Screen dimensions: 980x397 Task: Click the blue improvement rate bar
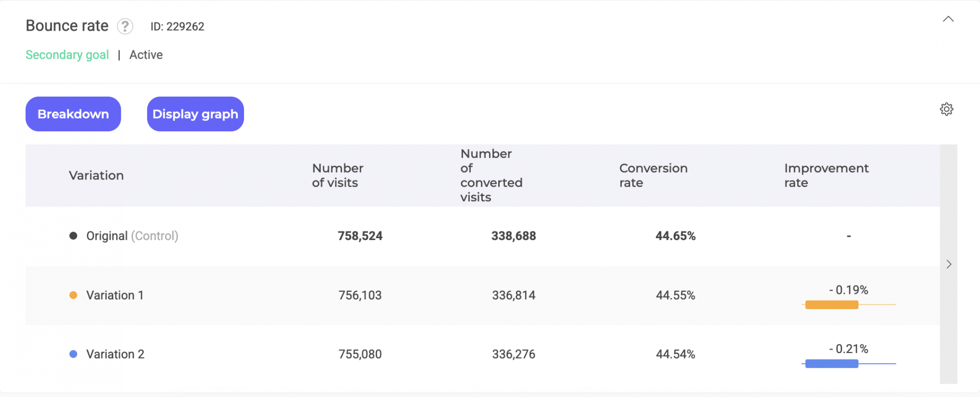(831, 364)
